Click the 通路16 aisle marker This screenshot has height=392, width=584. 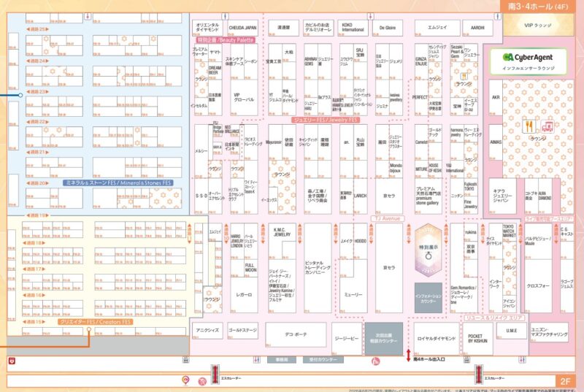pos(34,295)
